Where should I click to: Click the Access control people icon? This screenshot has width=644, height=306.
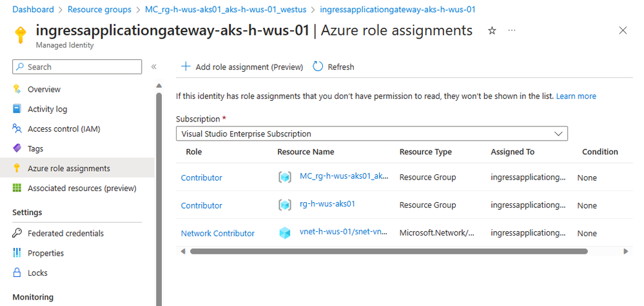tap(17, 128)
